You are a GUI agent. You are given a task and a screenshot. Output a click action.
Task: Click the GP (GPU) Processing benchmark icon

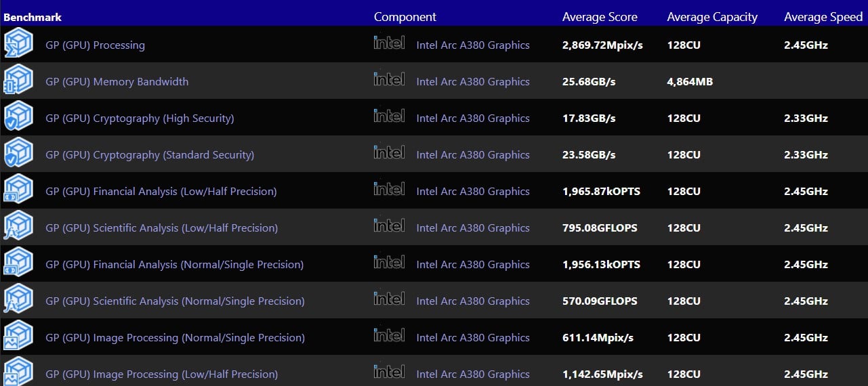(18, 45)
